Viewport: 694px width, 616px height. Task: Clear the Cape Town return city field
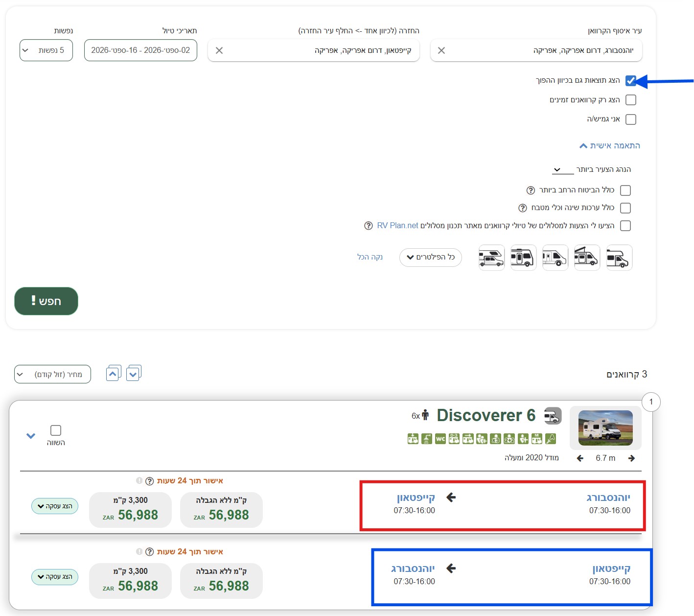click(219, 50)
